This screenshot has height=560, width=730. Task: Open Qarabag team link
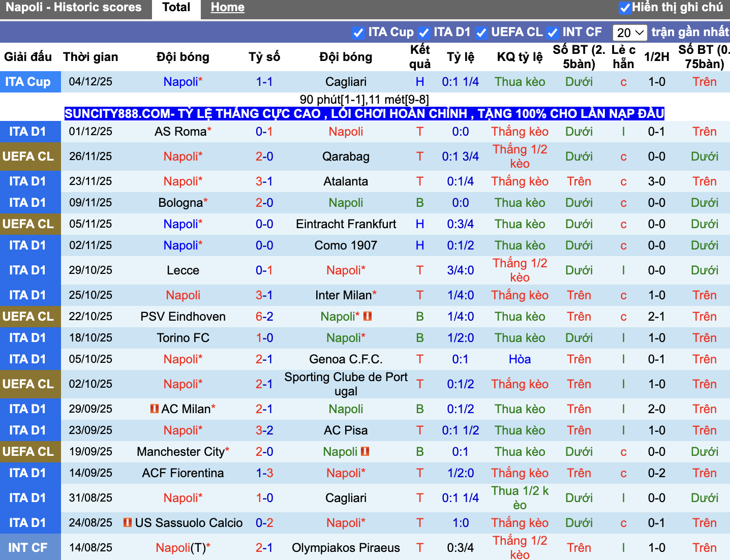pyautogui.click(x=346, y=157)
